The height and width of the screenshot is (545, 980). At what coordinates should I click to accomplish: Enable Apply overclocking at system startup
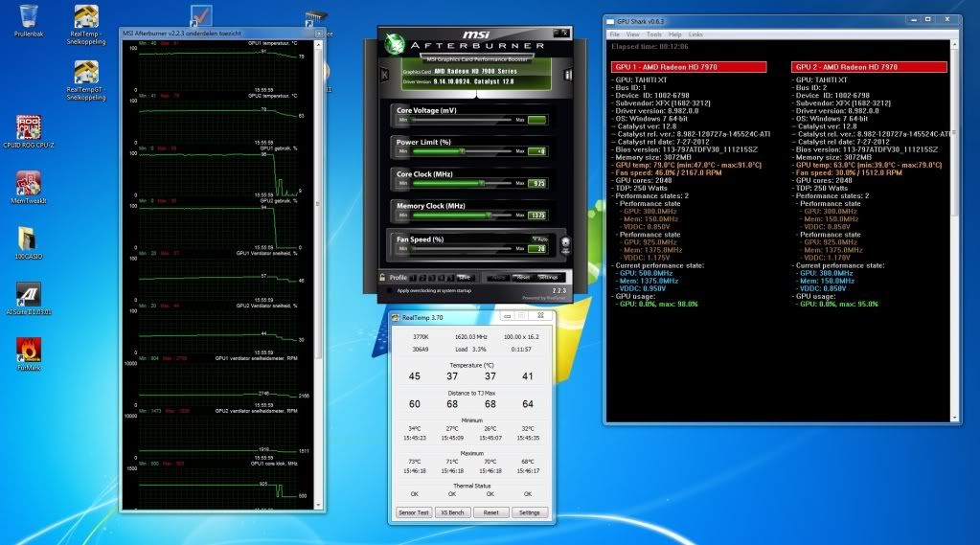point(389,289)
